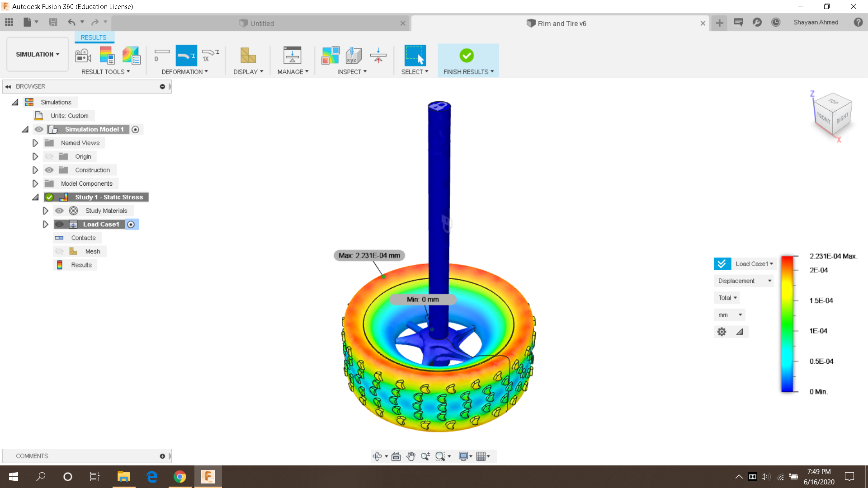Select the Surface Probe xyz icon

[353, 56]
